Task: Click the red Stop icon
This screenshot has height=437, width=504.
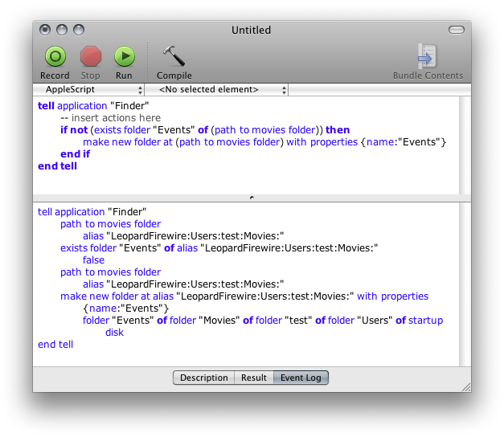Action: [x=91, y=56]
